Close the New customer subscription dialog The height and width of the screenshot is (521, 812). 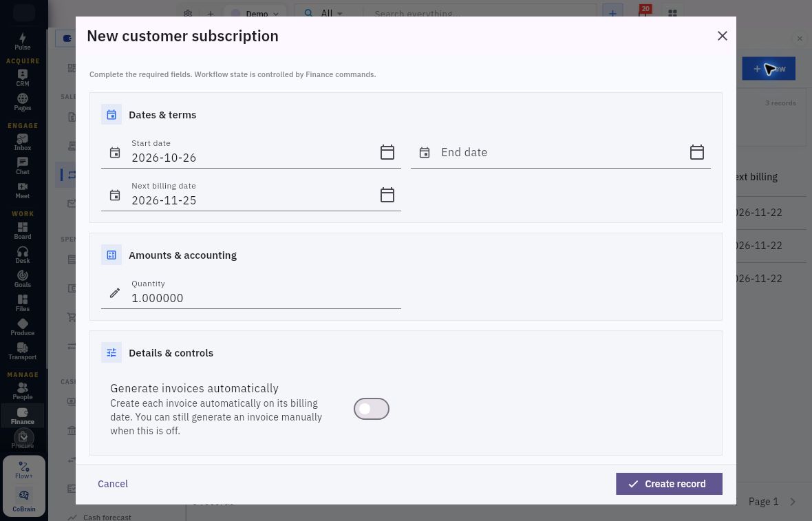[x=723, y=36]
